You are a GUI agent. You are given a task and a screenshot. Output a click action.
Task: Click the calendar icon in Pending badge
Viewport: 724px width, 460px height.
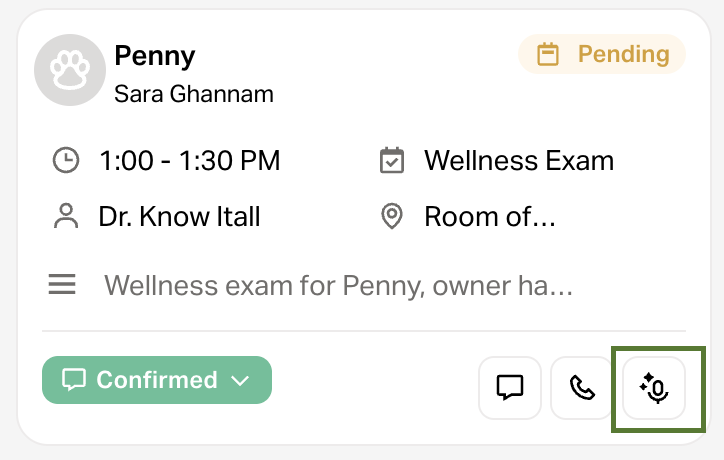[x=548, y=54]
